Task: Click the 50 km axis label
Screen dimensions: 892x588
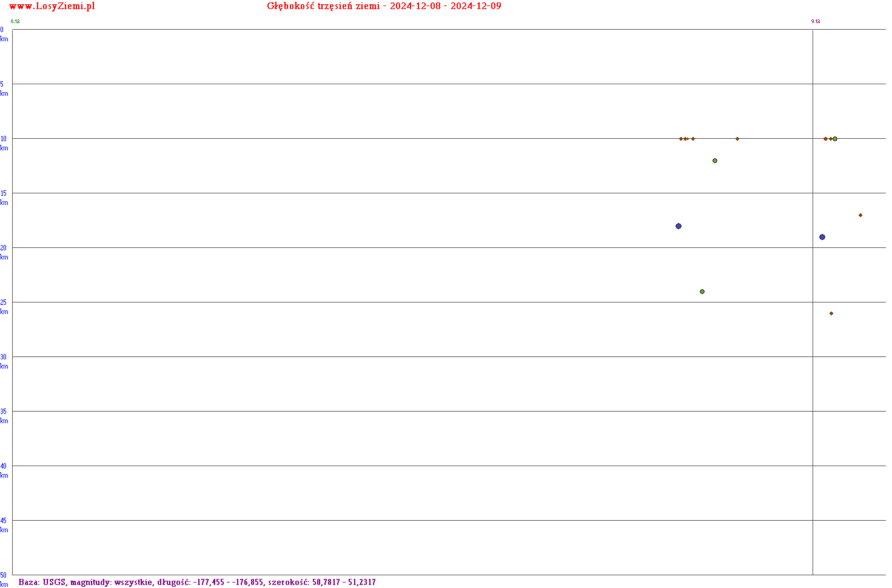Action: click(4, 579)
